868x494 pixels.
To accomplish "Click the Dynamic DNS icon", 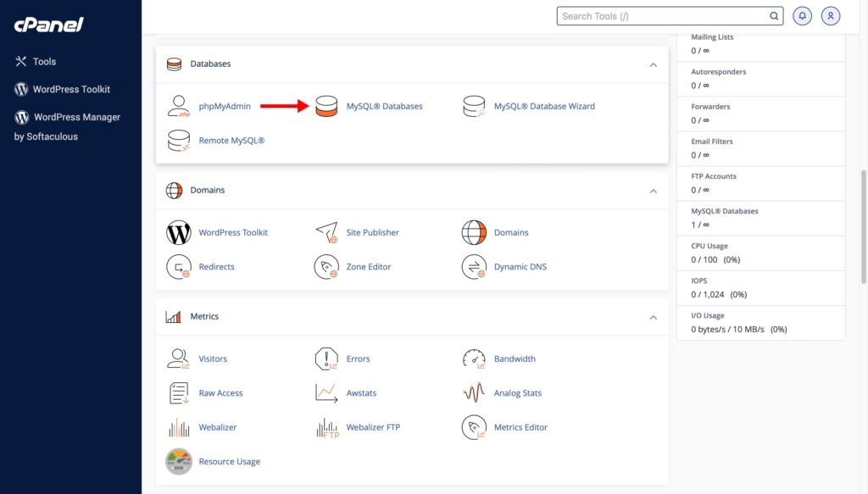I will 474,267.
